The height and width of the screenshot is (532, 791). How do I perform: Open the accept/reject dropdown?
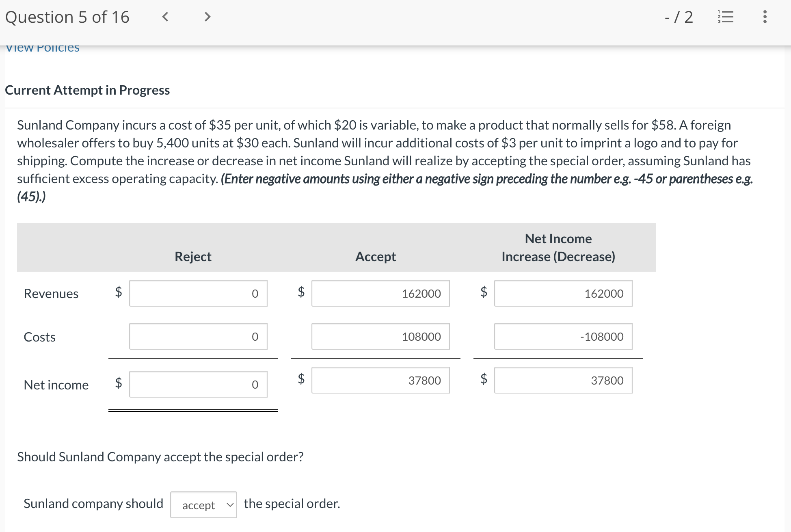click(203, 505)
